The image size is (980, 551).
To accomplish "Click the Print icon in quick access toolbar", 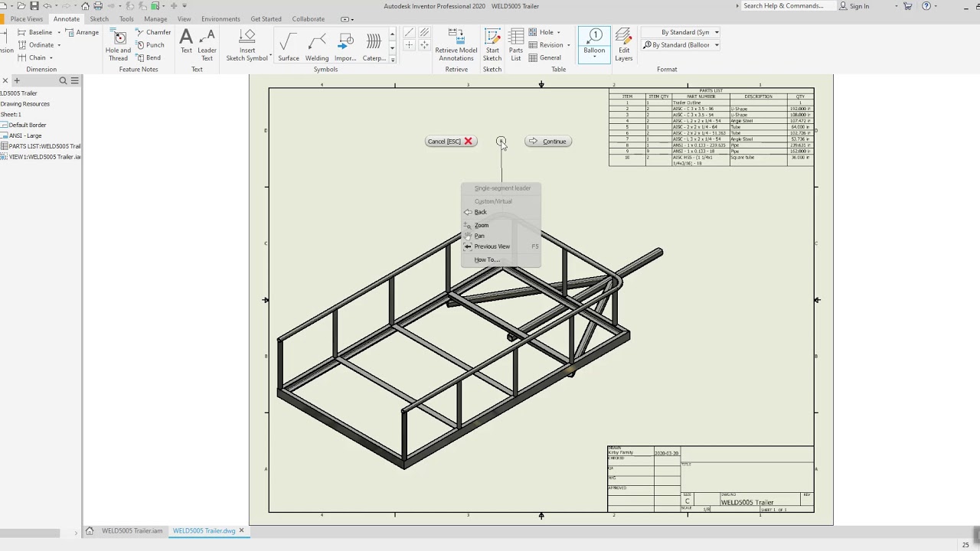I will (x=98, y=6).
